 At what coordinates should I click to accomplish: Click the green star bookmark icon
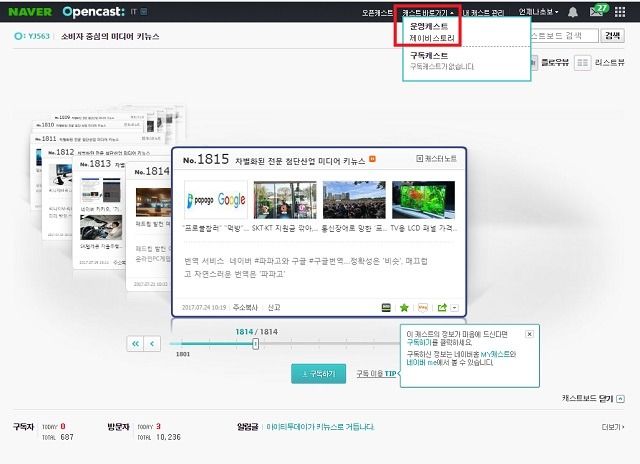(x=404, y=308)
